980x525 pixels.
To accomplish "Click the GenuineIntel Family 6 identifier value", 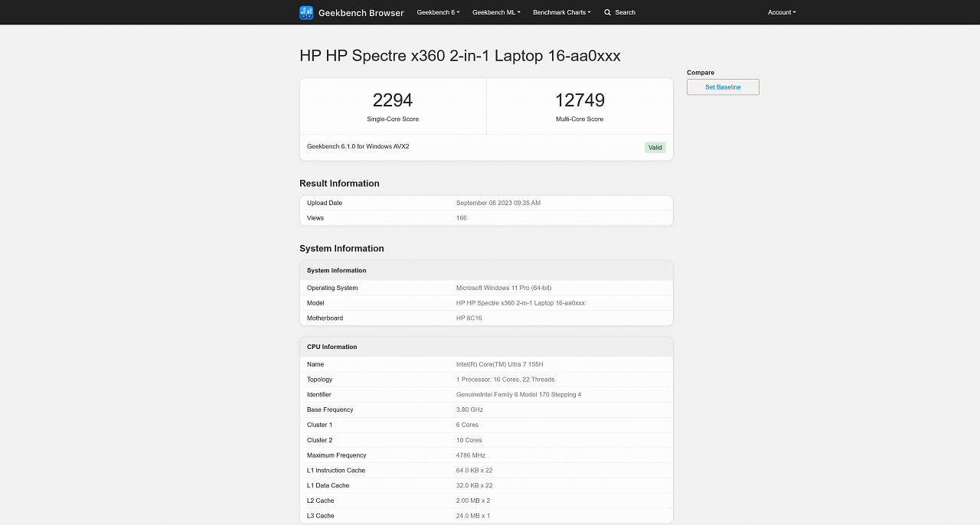I will pos(519,395).
